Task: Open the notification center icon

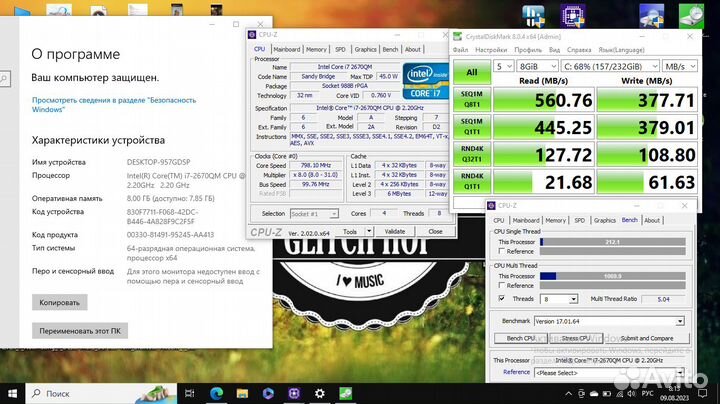Action: pyautogui.click(x=702, y=393)
